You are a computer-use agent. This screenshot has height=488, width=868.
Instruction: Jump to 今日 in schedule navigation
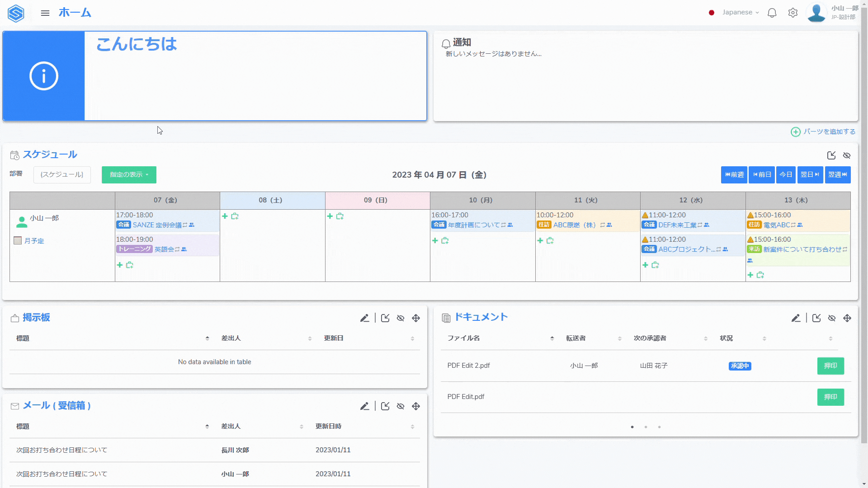[x=786, y=175]
